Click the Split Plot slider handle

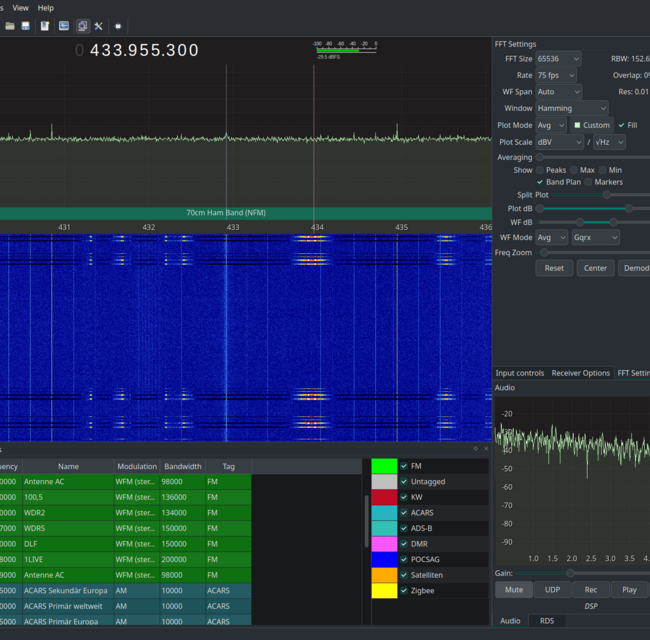607,195
